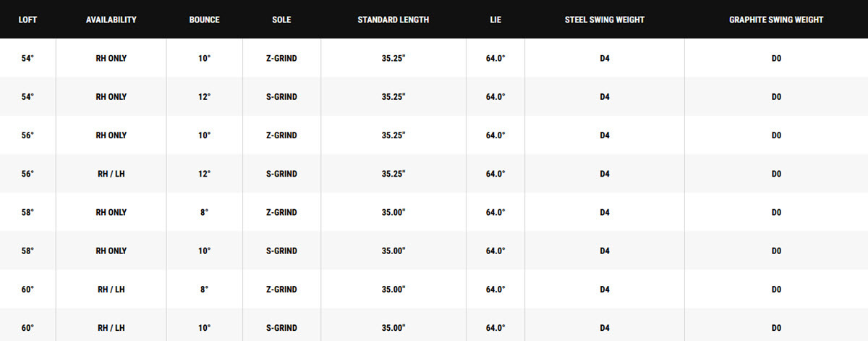Select D4 steel weight in the first row

605,58
